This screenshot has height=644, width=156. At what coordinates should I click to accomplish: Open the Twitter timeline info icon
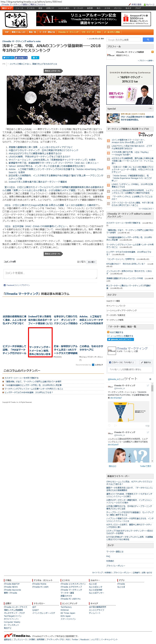tap(150, 379)
